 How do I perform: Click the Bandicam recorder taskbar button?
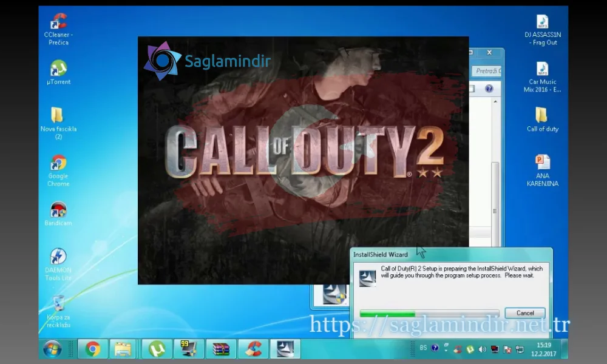tap(189, 349)
